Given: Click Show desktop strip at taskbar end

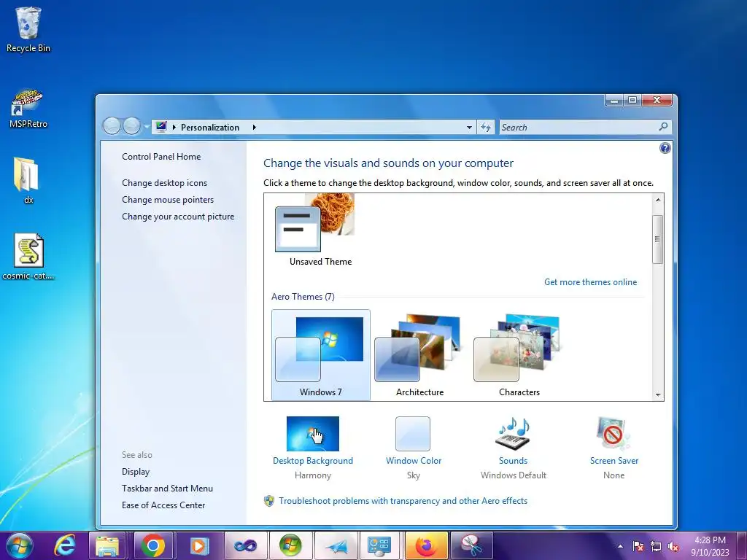Looking at the screenshot, I should pyautogui.click(x=742, y=545).
